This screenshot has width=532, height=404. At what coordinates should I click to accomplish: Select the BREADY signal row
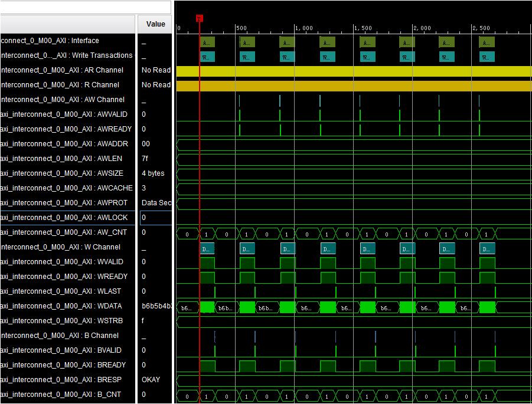click(x=68, y=365)
